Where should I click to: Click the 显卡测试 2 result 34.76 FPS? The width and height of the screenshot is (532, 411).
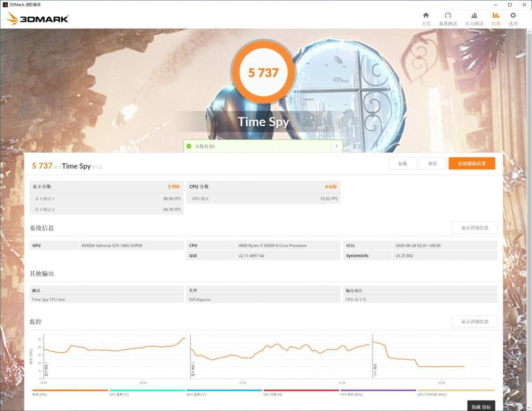[171, 209]
